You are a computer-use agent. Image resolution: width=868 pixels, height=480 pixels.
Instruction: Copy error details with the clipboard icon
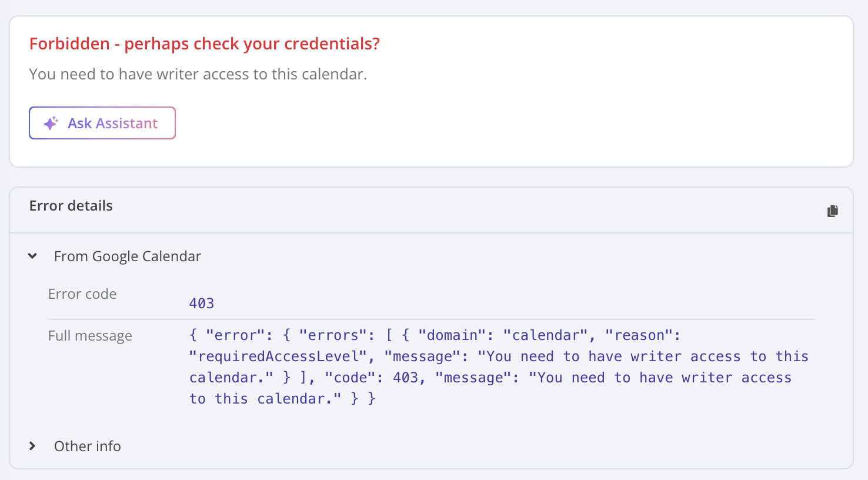(x=832, y=211)
